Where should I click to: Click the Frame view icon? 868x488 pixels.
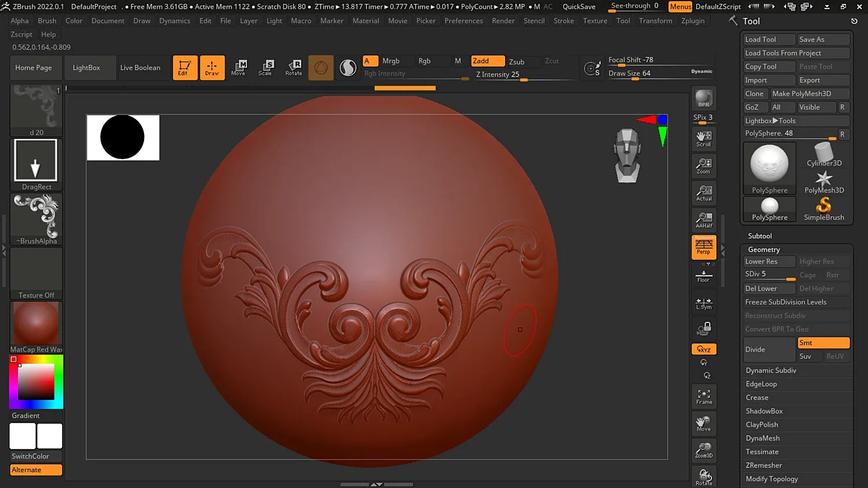[x=704, y=397]
